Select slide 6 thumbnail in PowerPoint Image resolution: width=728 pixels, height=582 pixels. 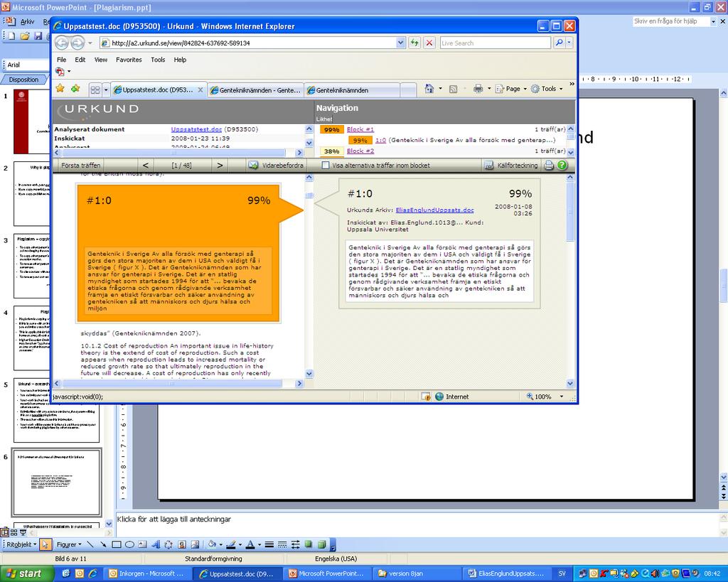point(57,483)
